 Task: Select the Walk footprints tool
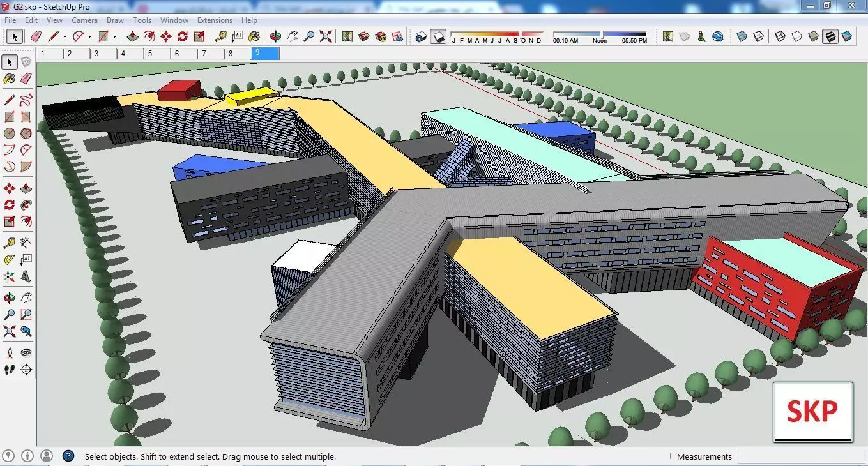pos(9,370)
